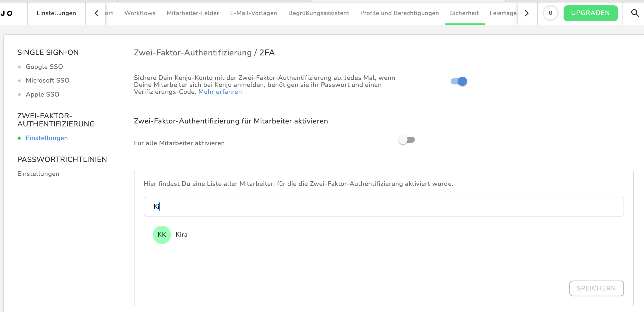Click the notification counter circle showing 0

(x=550, y=13)
